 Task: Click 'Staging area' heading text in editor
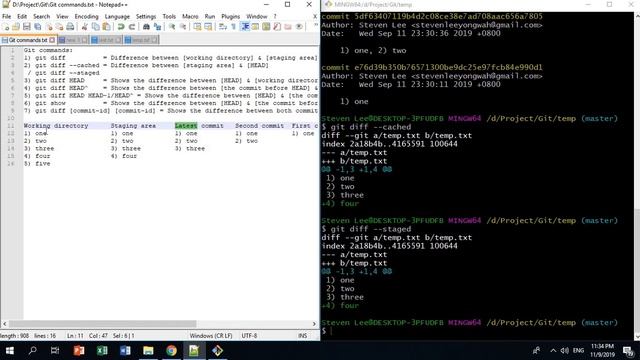(x=133, y=126)
